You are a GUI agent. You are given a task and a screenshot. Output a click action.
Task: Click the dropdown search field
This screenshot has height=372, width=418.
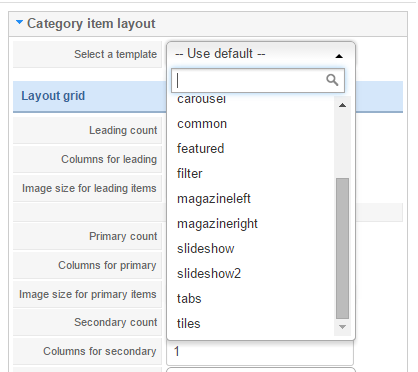(258, 80)
